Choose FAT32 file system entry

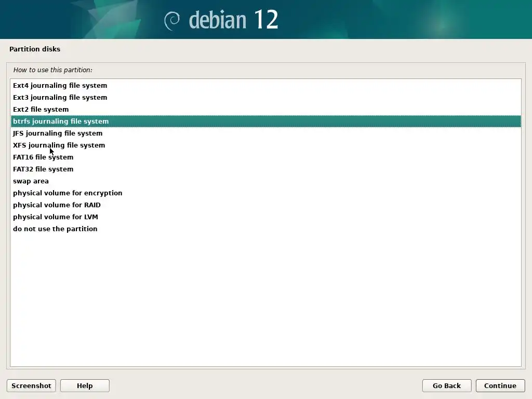[x=265, y=169]
